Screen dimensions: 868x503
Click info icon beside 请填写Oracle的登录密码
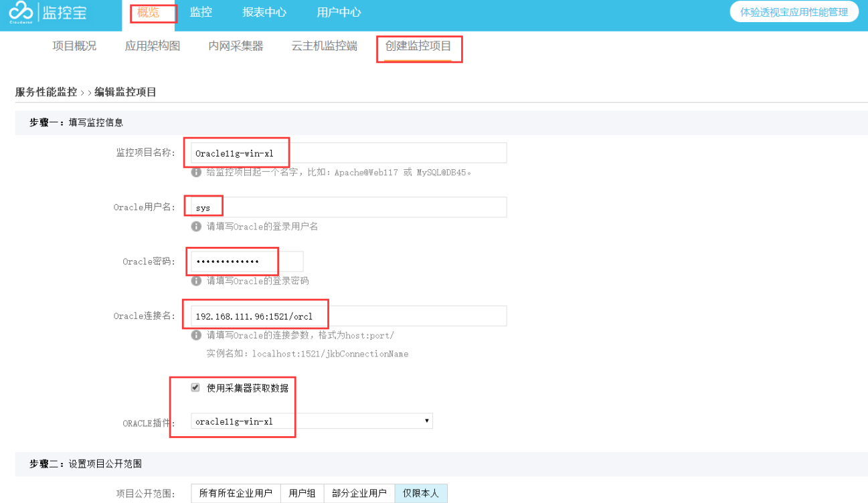tap(196, 281)
